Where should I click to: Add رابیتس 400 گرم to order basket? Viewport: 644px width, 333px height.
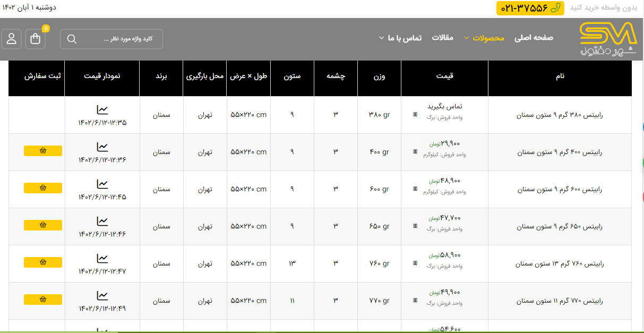tap(43, 151)
